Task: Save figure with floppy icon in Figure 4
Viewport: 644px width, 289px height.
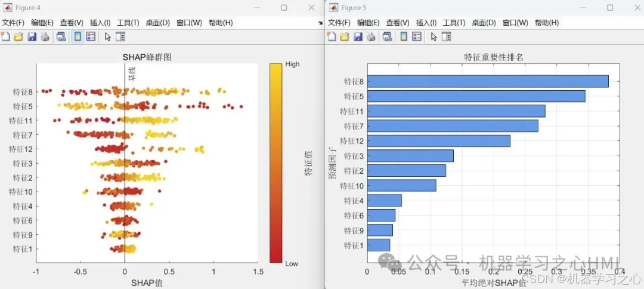Action: 32,37
